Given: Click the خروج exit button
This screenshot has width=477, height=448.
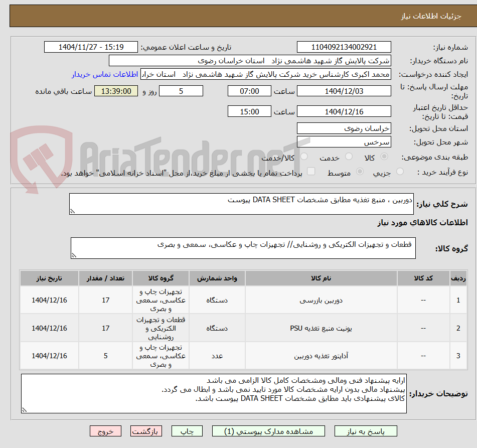Looking at the screenshot, I should pyautogui.click(x=105, y=431).
